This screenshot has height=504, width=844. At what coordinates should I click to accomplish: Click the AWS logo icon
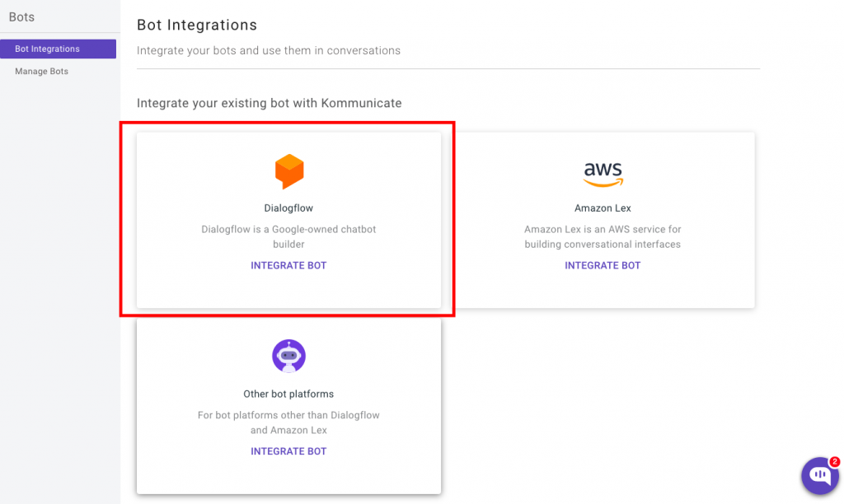click(603, 175)
